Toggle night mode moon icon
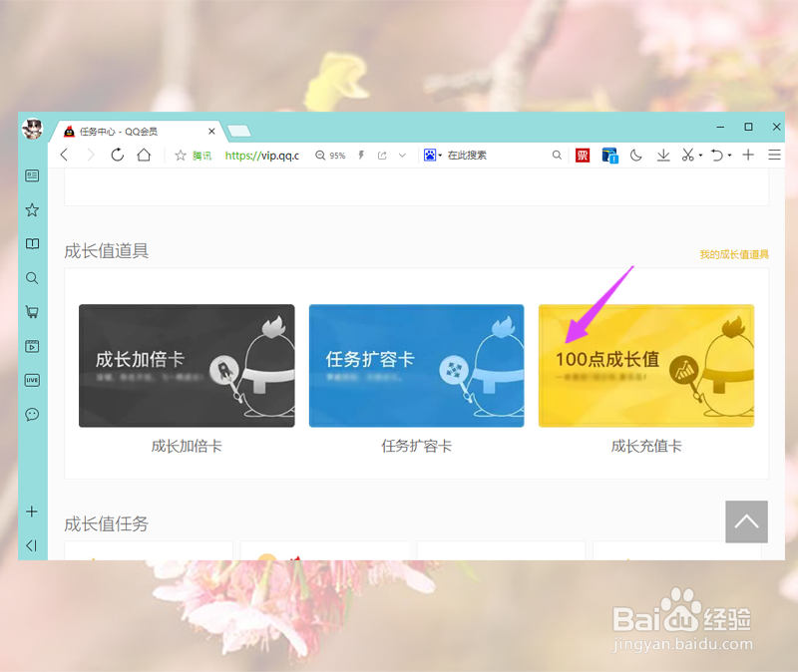Image resolution: width=798 pixels, height=672 pixels. click(x=636, y=156)
